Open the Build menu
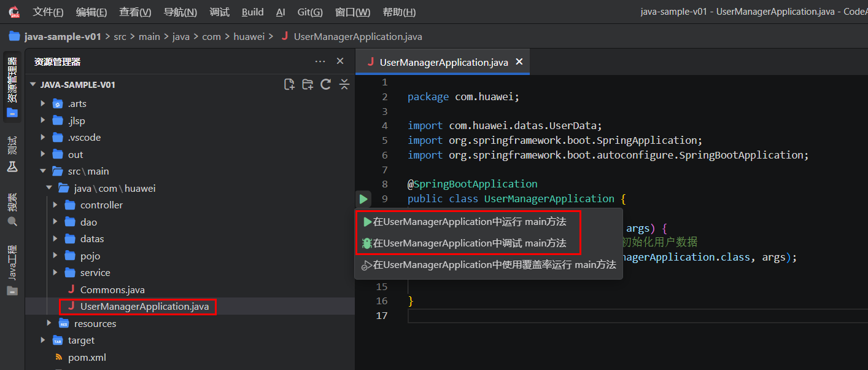Screen dimensions: 868x370 tap(252, 12)
